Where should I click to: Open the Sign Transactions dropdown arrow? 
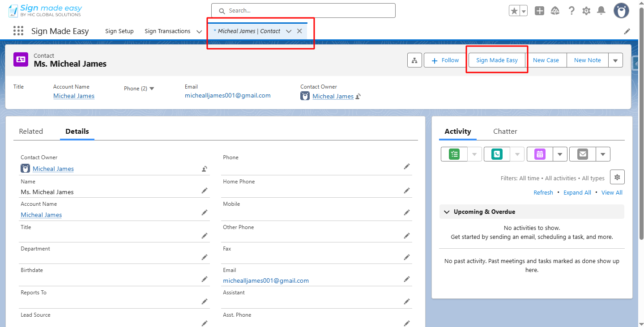click(199, 31)
